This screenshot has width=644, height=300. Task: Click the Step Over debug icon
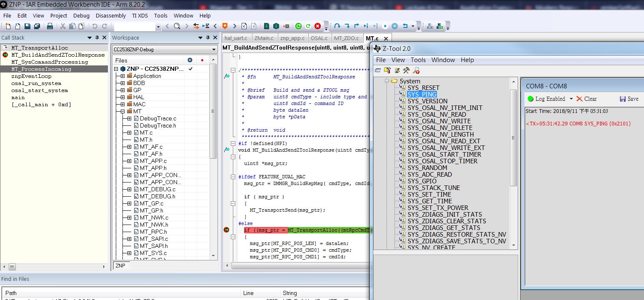pos(337,26)
